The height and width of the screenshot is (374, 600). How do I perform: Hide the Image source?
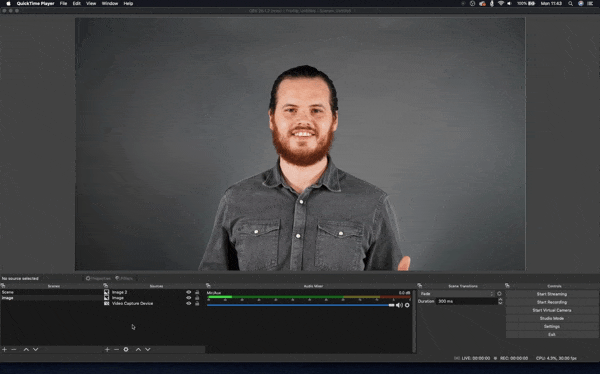click(189, 297)
